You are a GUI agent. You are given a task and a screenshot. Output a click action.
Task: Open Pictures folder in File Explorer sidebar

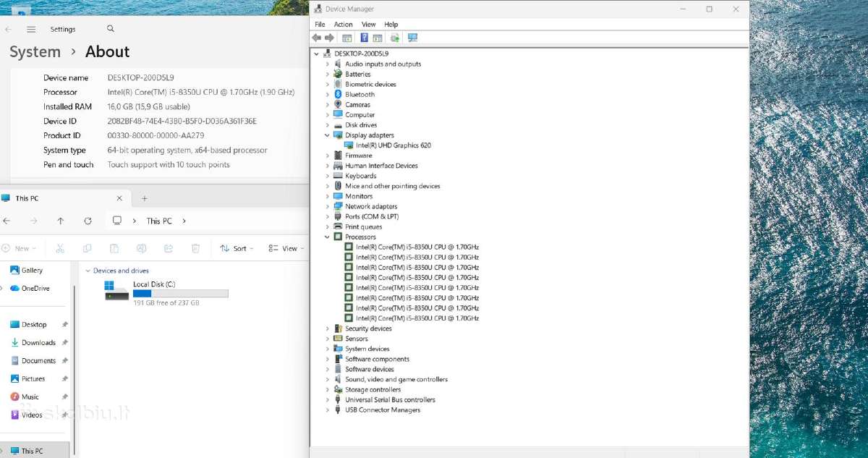point(27,378)
